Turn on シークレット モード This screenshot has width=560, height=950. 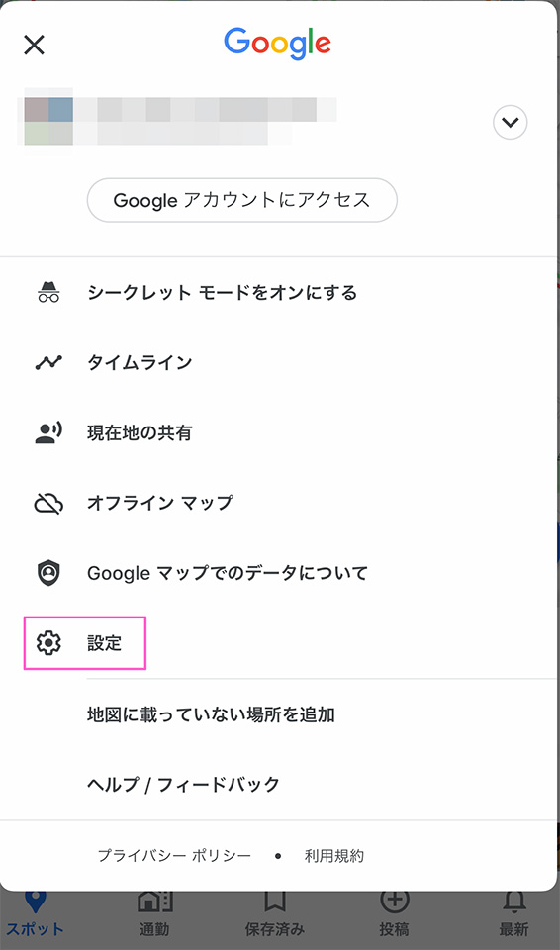(222, 293)
